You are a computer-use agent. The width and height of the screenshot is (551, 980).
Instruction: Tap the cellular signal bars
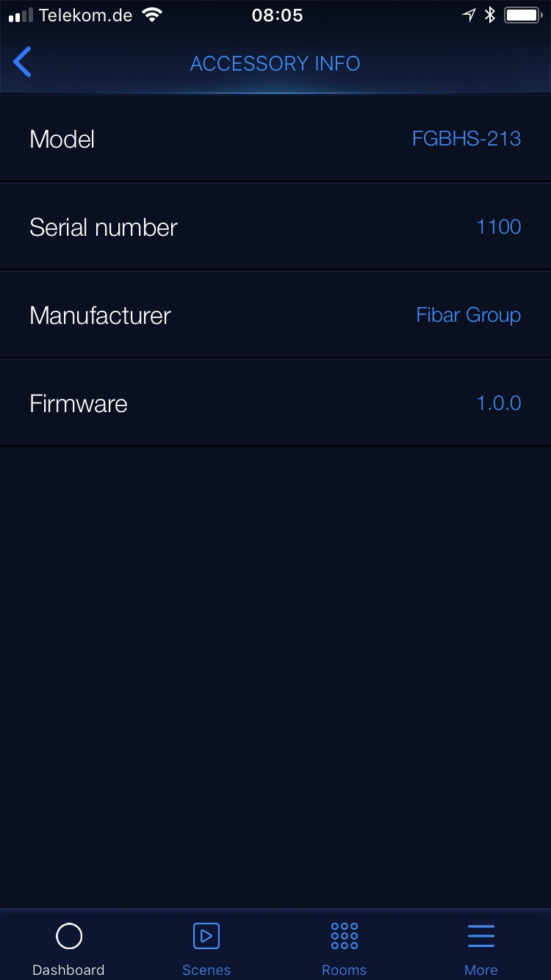21,15
